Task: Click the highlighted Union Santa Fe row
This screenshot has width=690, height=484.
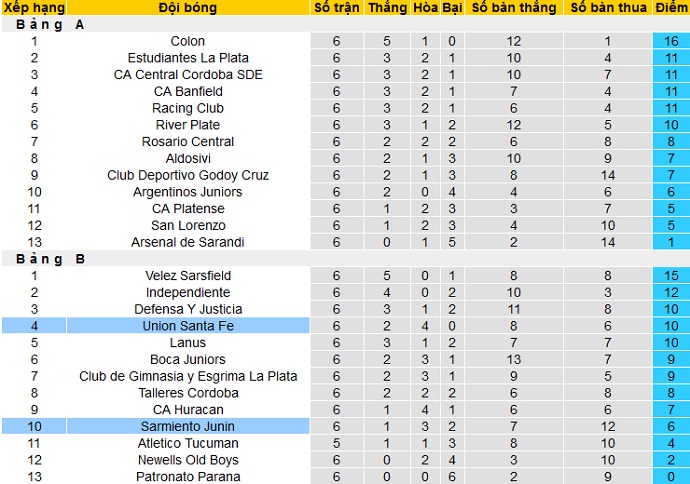Action: click(x=188, y=326)
